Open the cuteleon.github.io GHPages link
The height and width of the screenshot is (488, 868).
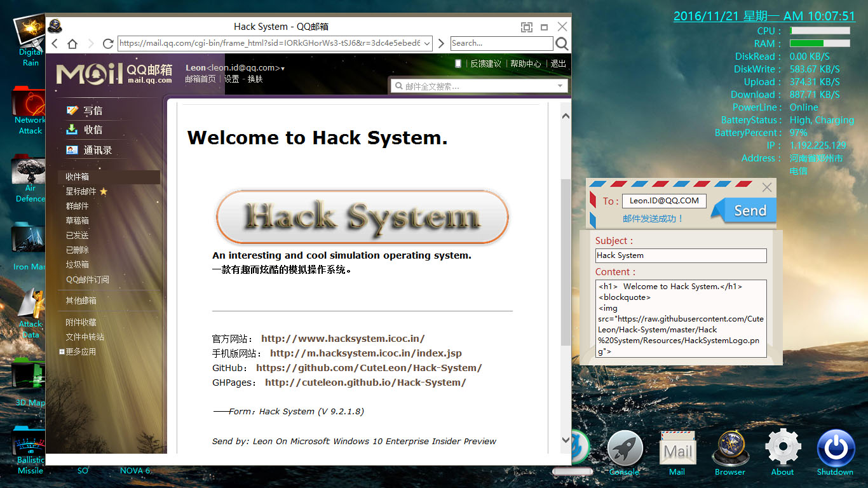(x=365, y=383)
